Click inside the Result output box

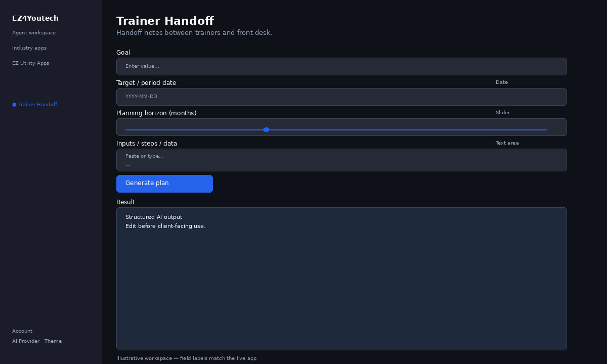341,279
